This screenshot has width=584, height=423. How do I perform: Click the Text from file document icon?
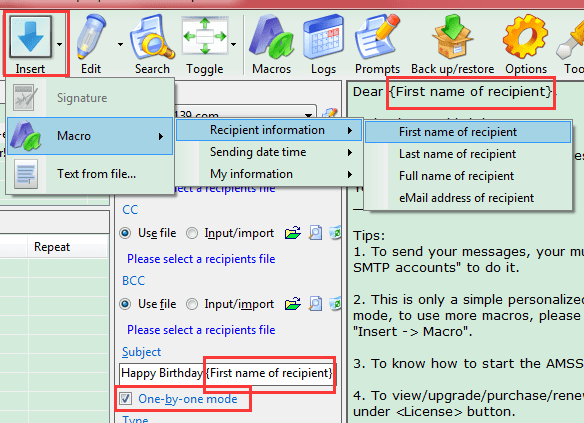26,174
